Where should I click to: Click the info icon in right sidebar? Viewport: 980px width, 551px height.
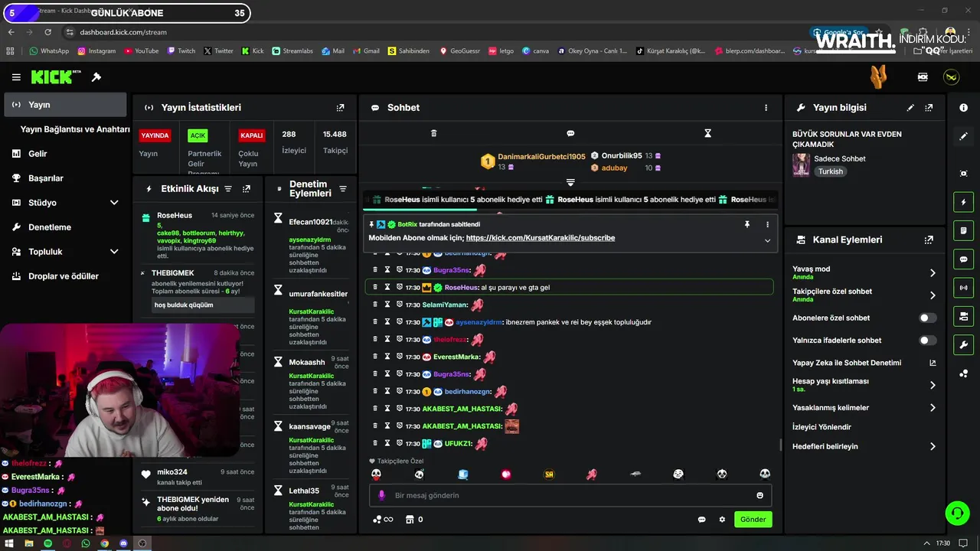pyautogui.click(x=963, y=108)
